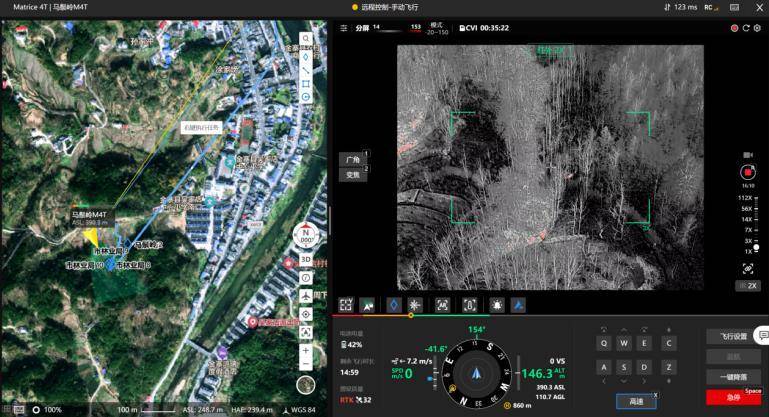769x417 pixels.
Task: Set zoom to 7X on the zoom scale
Action: point(748,230)
